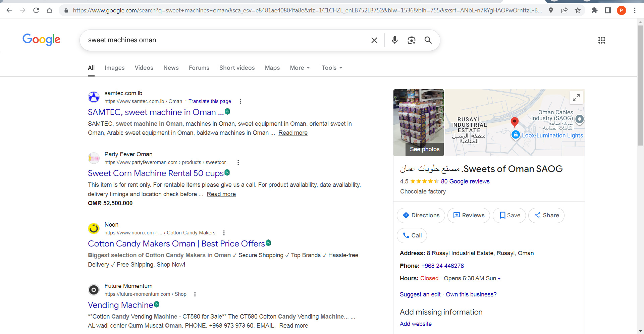Click the Future Momentum site favicon
This screenshot has height=334, width=644.
tap(94, 290)
